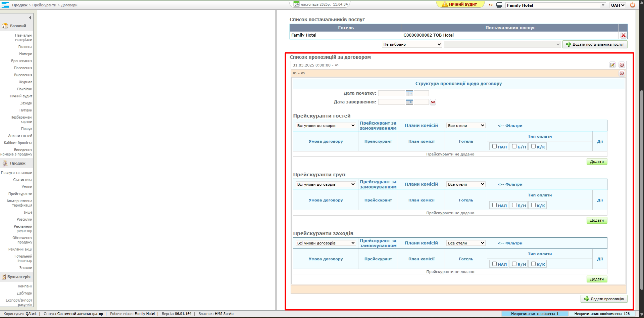
Task: Tick Б/Н checkbox in group price lists
Action: click(x=514, y=205)
